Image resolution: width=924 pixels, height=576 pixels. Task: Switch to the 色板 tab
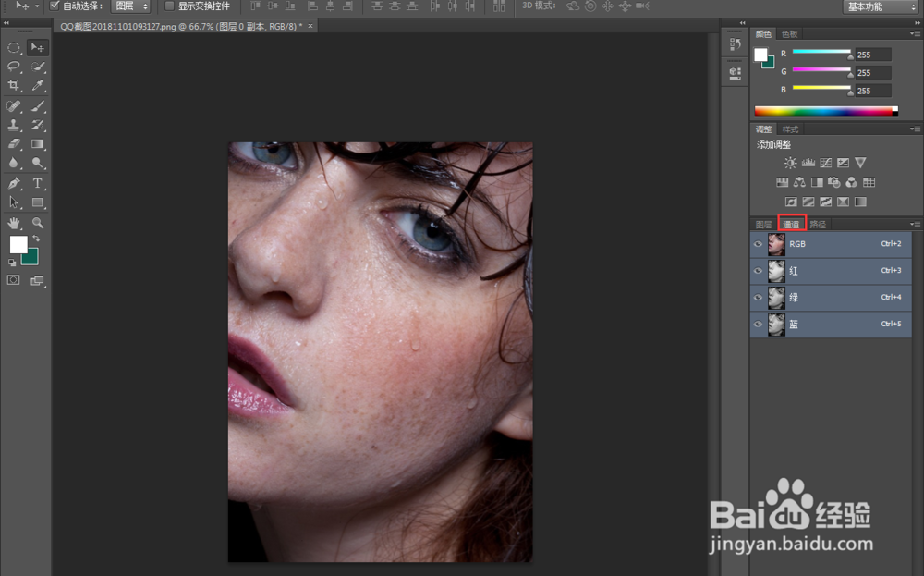[790, 34]
